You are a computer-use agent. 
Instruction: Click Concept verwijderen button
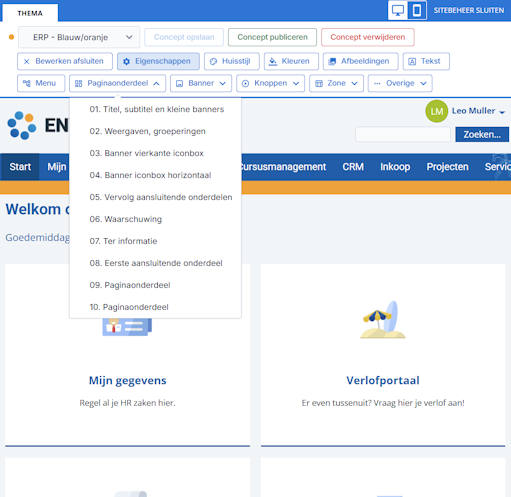coord(368,37)
